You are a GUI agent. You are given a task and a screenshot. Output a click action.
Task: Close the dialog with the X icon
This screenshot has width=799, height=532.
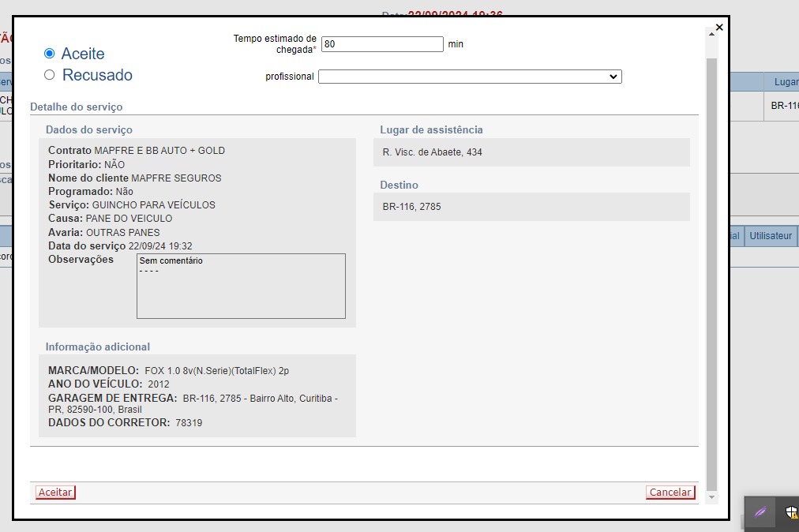click(719, 28)
